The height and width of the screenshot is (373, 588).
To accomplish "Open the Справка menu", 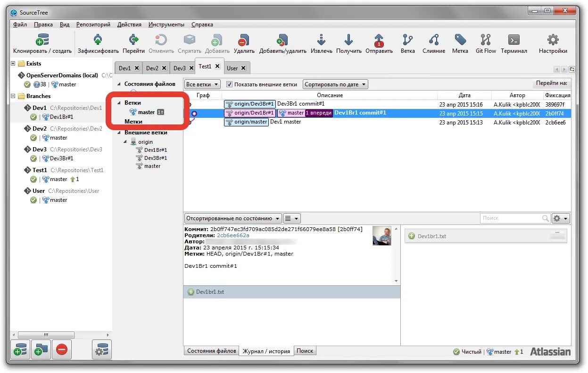I will point(202,25).
